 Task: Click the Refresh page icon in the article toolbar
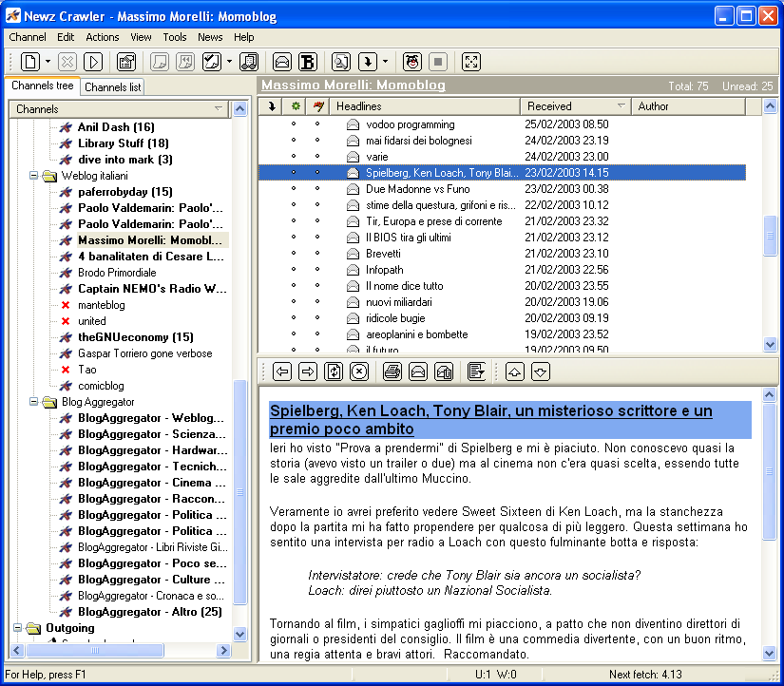(x=334, y=372)
